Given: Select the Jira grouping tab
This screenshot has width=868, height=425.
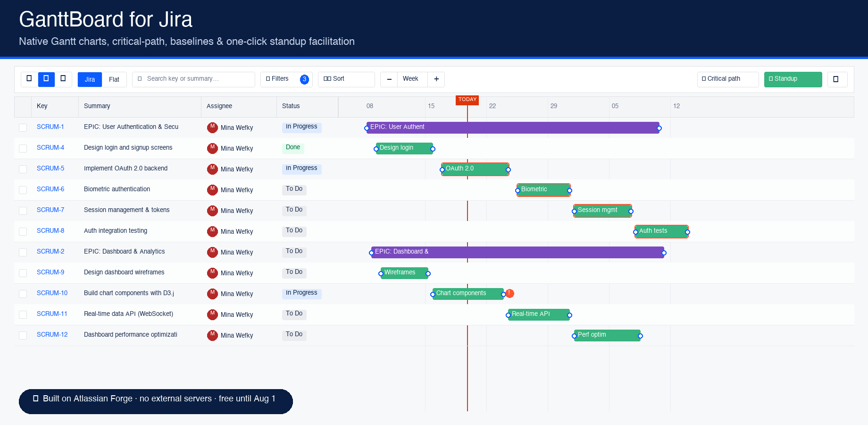Looking at the screenshot, I should [90, 79].
